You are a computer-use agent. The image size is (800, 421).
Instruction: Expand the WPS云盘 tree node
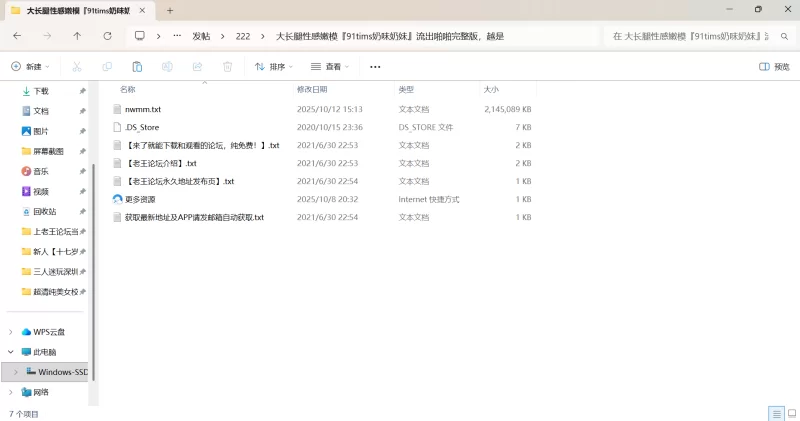[11, 332]
